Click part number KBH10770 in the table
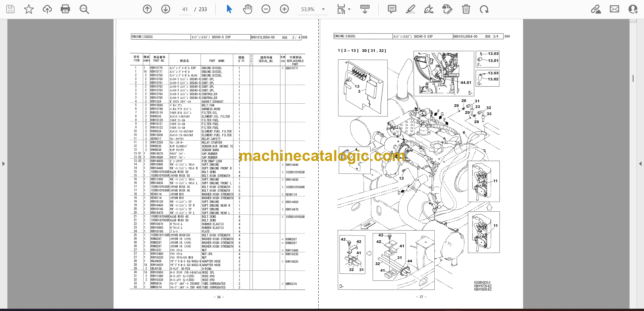644x311 pixels. (x=156, y=68)
